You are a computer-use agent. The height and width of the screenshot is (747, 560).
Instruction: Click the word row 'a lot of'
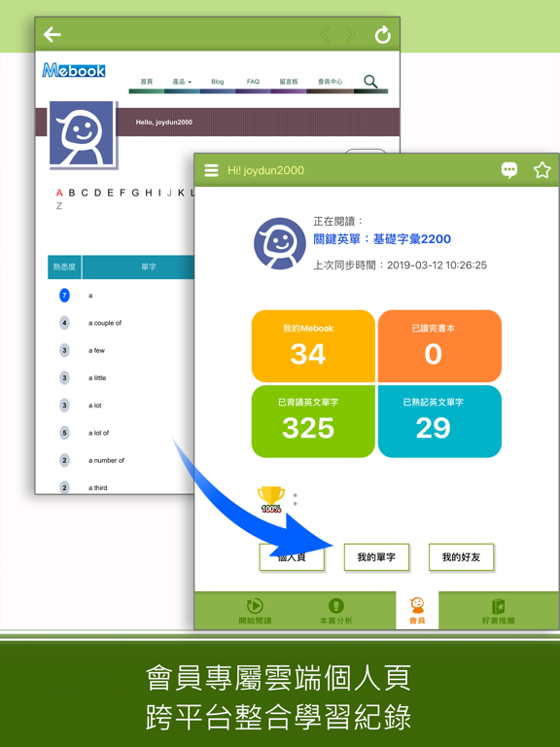98,433
